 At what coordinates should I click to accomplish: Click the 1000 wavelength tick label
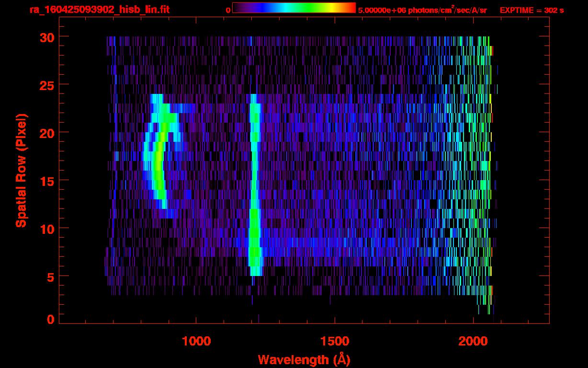click(x=196, y=341)
